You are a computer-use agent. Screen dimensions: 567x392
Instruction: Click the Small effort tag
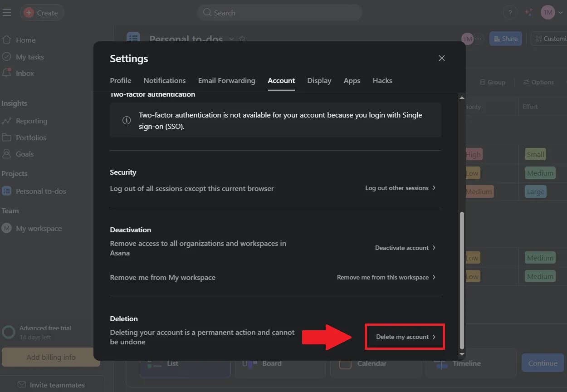coord(535,154)
